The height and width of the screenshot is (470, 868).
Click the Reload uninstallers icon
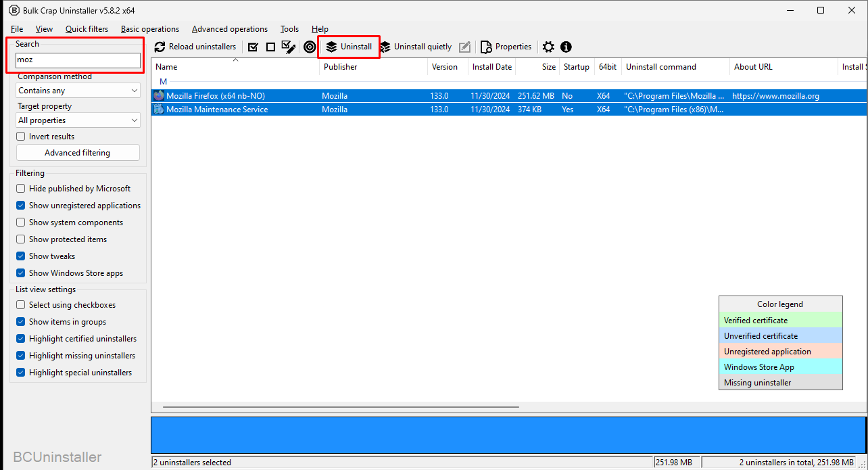[x=160, y=47]
